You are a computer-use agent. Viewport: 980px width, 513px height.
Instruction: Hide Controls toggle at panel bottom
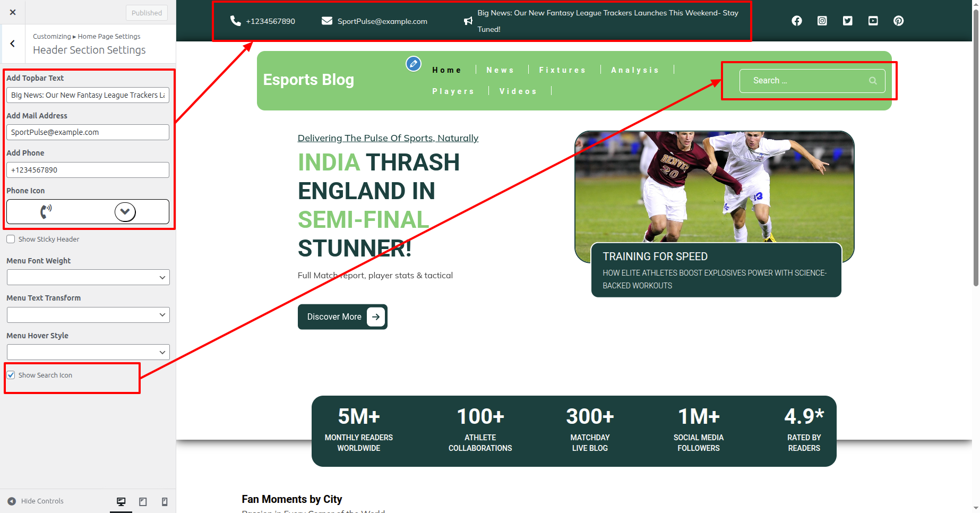36,501
